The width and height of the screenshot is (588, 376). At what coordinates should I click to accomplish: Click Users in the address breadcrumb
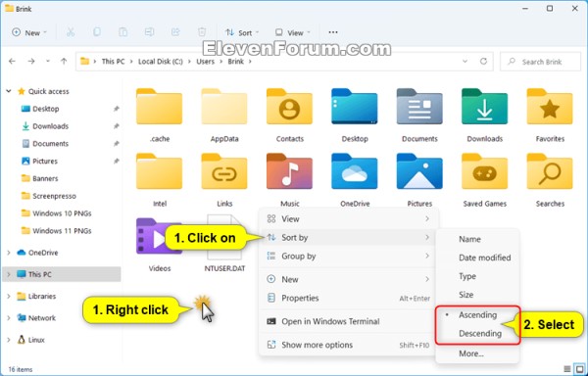coord(206,62)
